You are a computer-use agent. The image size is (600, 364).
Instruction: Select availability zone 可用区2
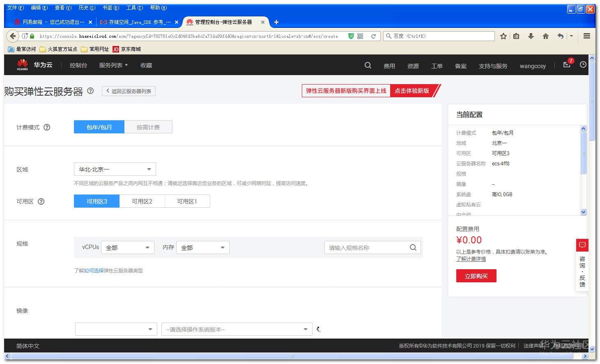tap(142, 201)
